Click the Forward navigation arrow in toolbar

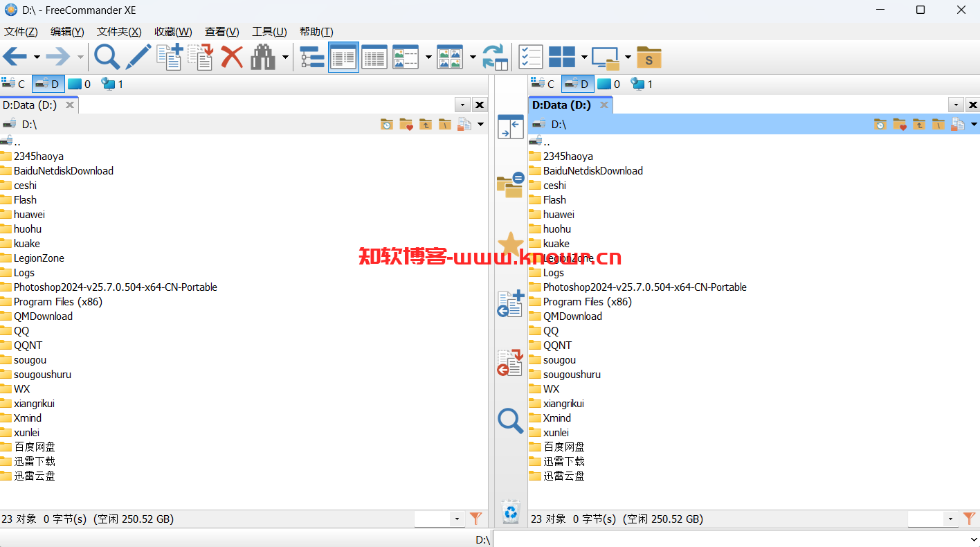tap(58, 57)
